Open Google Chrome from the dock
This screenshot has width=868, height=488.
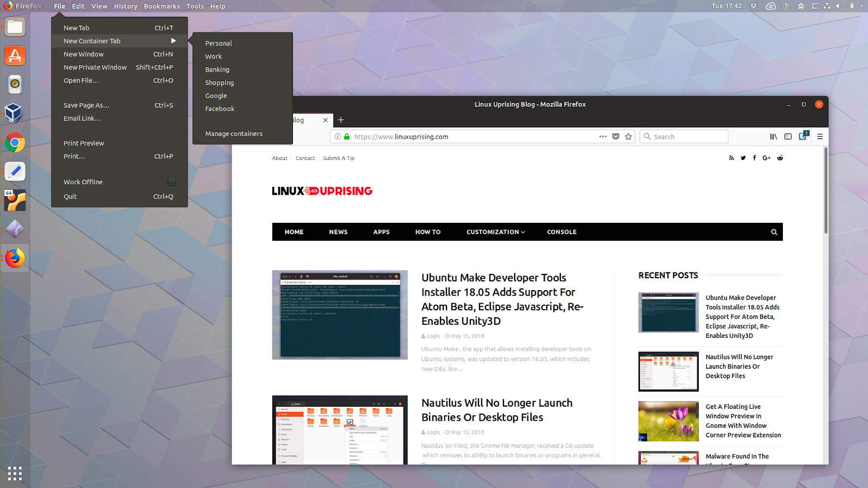click(x=15, y=143)
